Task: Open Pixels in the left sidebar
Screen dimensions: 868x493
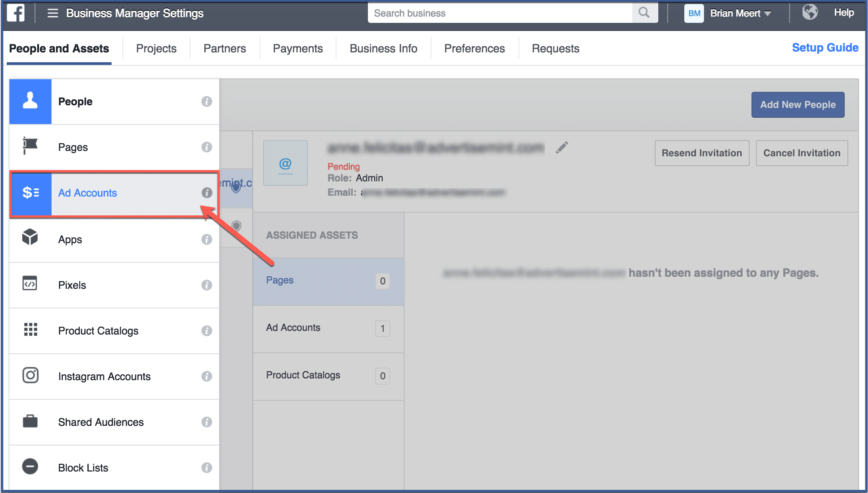Action: pos(114,285)
